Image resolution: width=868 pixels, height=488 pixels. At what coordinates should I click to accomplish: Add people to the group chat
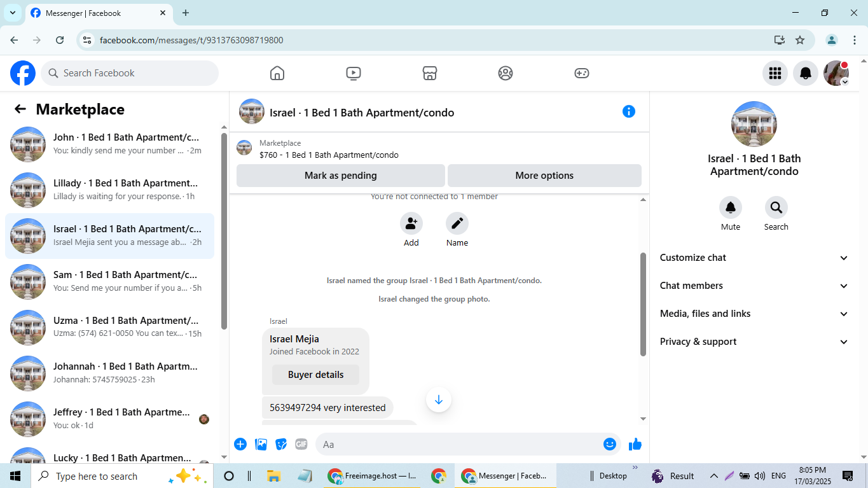[x=411, y=223]
